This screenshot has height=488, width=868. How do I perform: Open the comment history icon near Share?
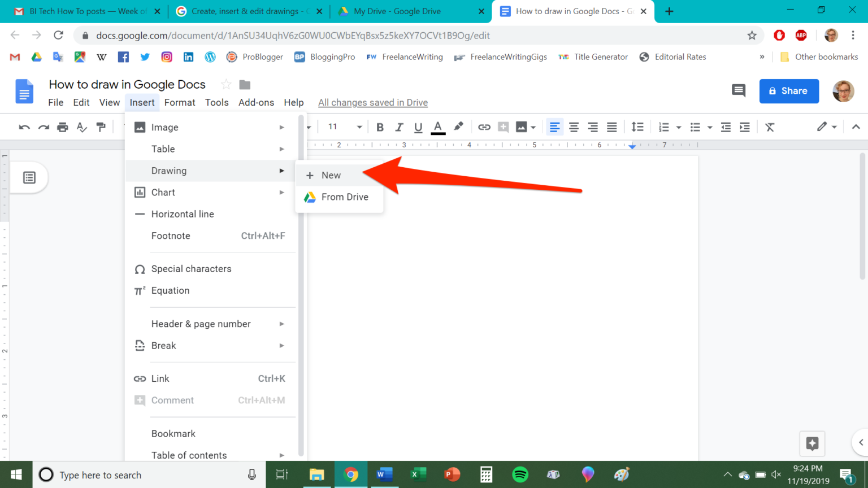[x=738, y=91]
